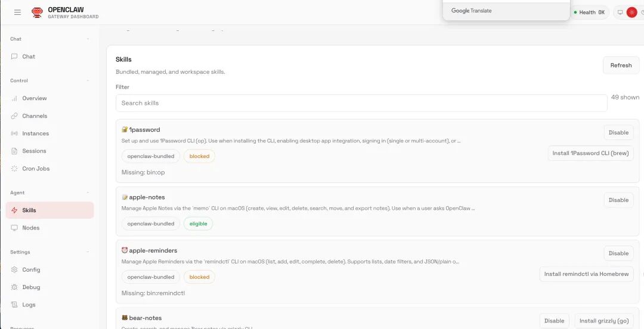Disable the apple-notes skill
Screen dimensions: 644x329
[x=618, y=200]
